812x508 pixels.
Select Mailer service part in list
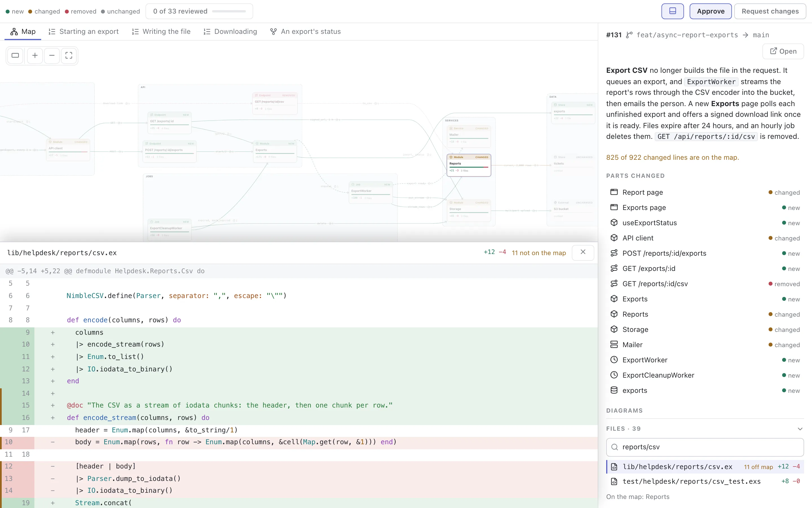tap(705, 345)
